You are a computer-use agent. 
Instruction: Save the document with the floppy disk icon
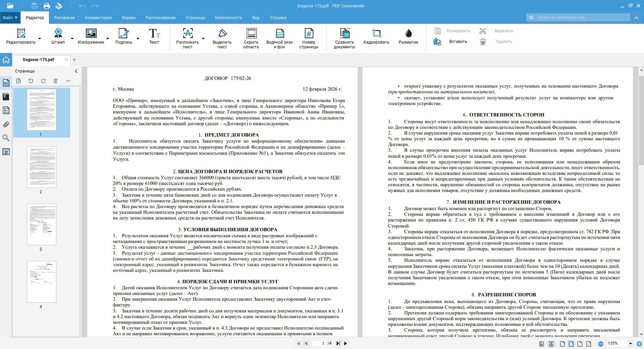pyautogui.click(x=35, y=6)
